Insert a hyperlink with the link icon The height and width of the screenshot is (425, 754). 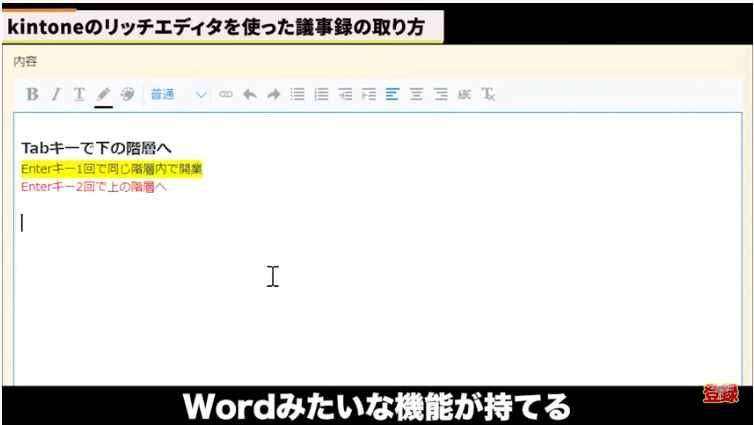[x=226, y=95]
